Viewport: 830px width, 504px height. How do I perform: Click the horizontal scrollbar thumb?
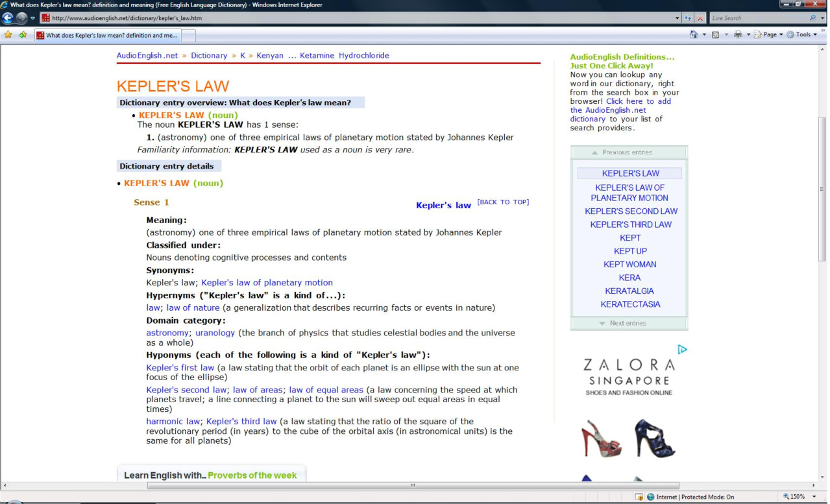coord(413,485)
